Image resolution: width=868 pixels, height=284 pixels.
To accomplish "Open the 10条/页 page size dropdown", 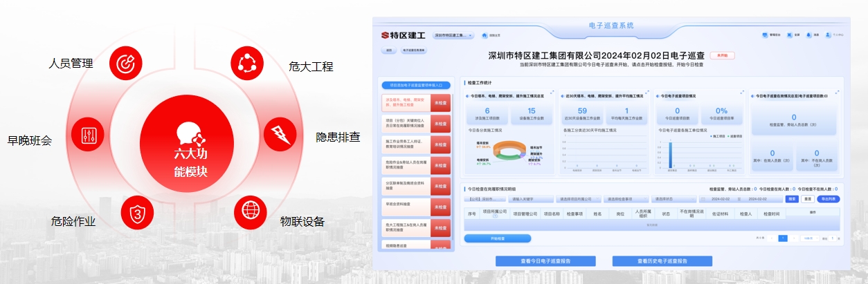I will point(810,238).
